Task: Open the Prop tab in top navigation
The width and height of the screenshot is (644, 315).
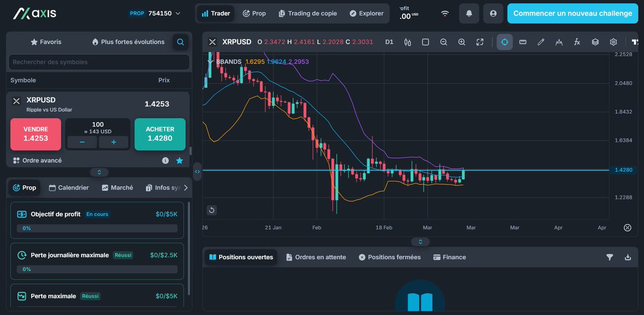Action: (x=254, y=13)
